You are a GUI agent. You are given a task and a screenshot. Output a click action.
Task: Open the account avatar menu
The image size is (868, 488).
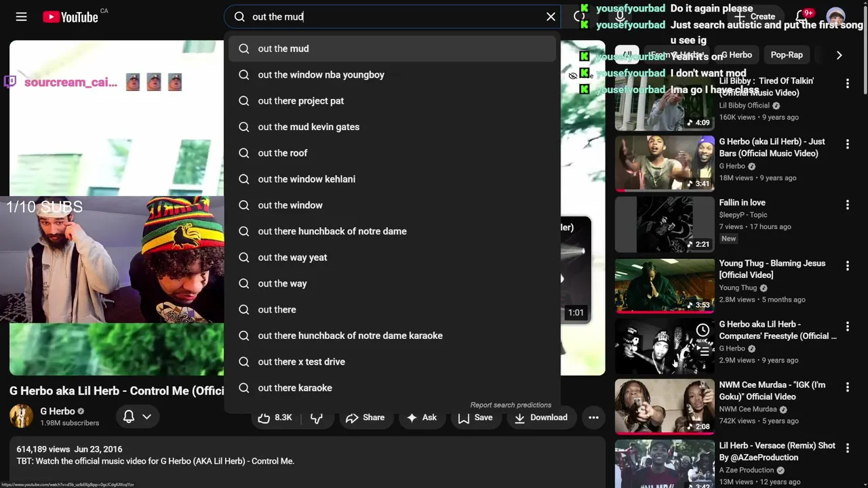[x=835, y=17]
